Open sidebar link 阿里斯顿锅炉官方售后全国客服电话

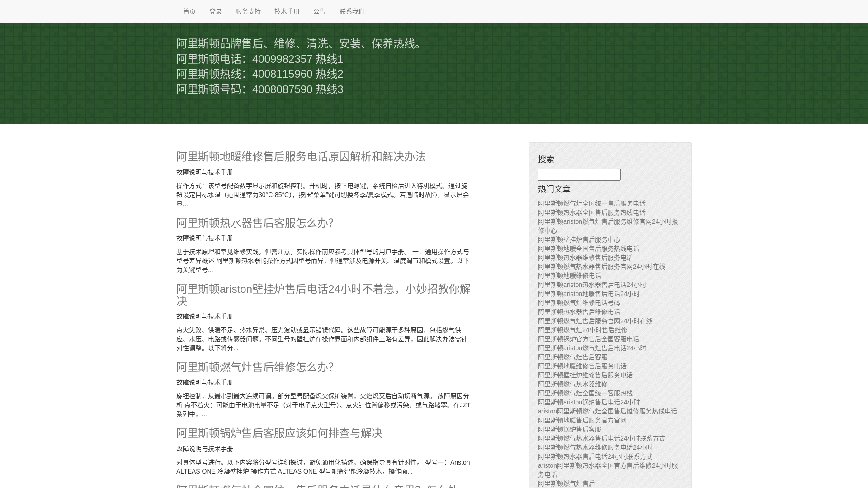[x=589, y=339]
